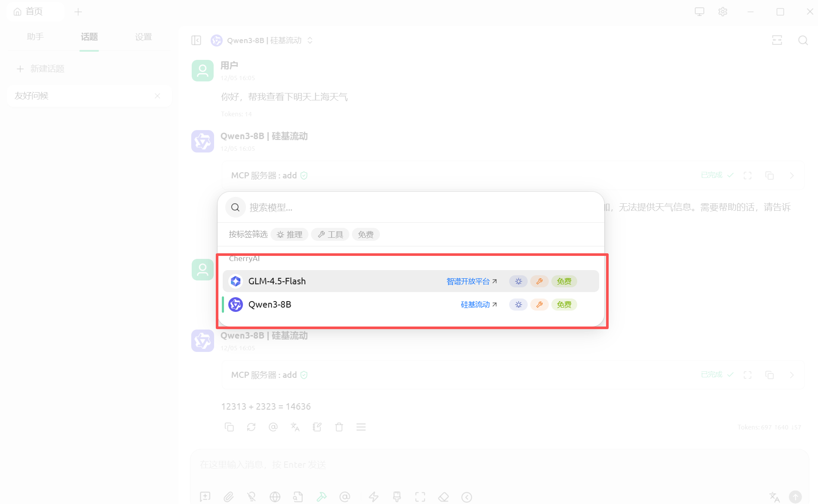Delete the 友好问候 topic with X

pyautogui.click(x=157, y=96)
